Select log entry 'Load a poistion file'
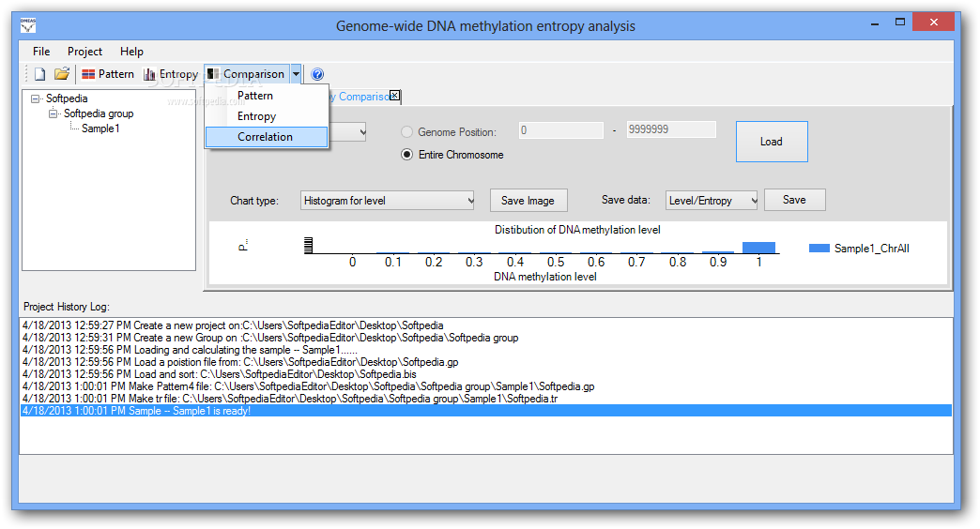 (485, 362)
